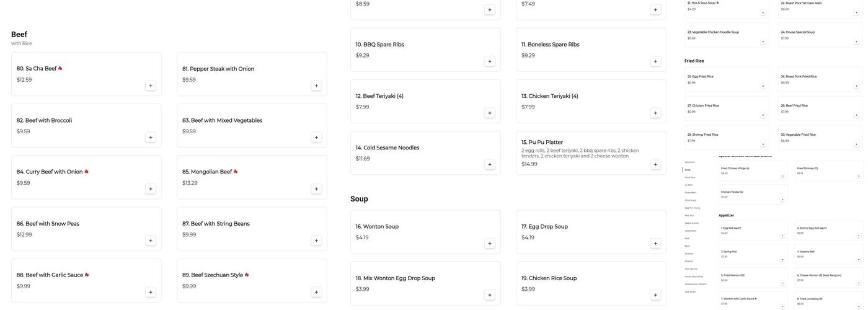
Task: Add 25. Egg Fried Rice to cart
Action: (763, 86)
